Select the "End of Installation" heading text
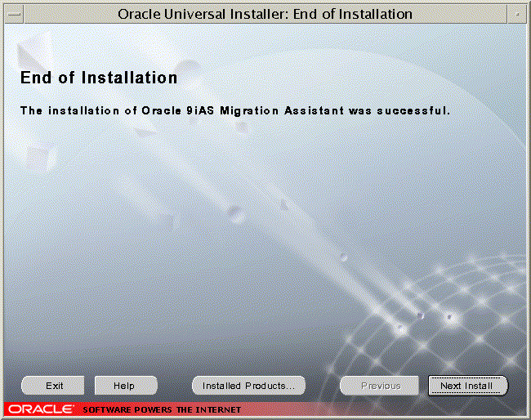 tap(99, 78)
